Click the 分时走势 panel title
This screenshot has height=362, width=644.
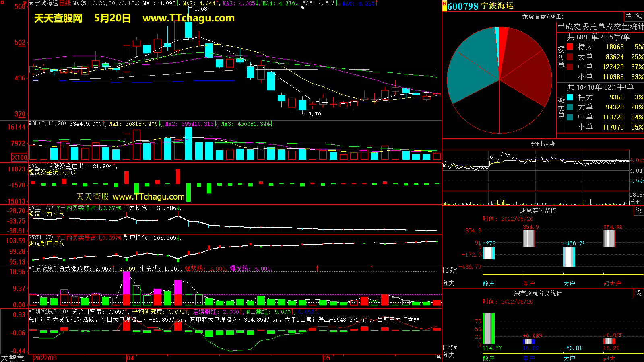click(x=543, y=144)
